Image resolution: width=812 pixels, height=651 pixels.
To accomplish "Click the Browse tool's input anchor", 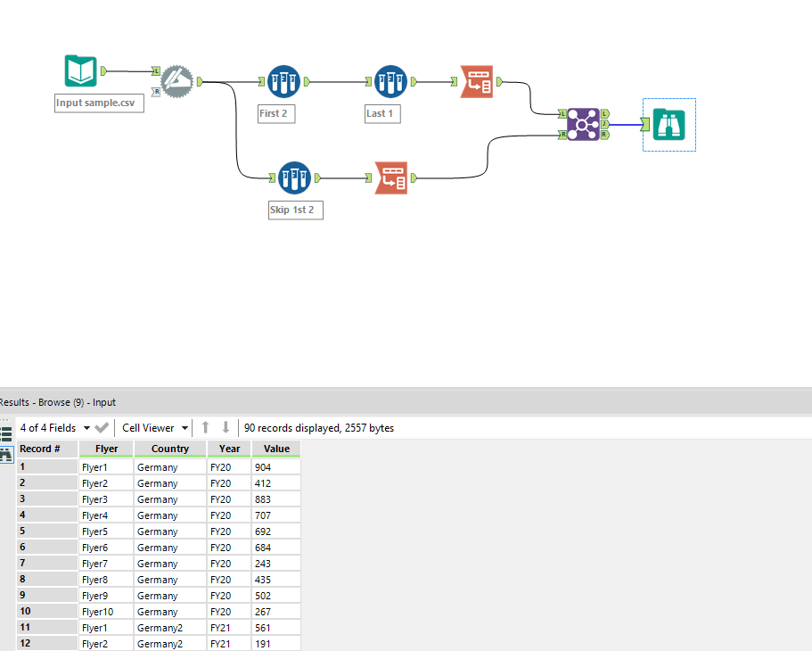I will tap(645, 124).
